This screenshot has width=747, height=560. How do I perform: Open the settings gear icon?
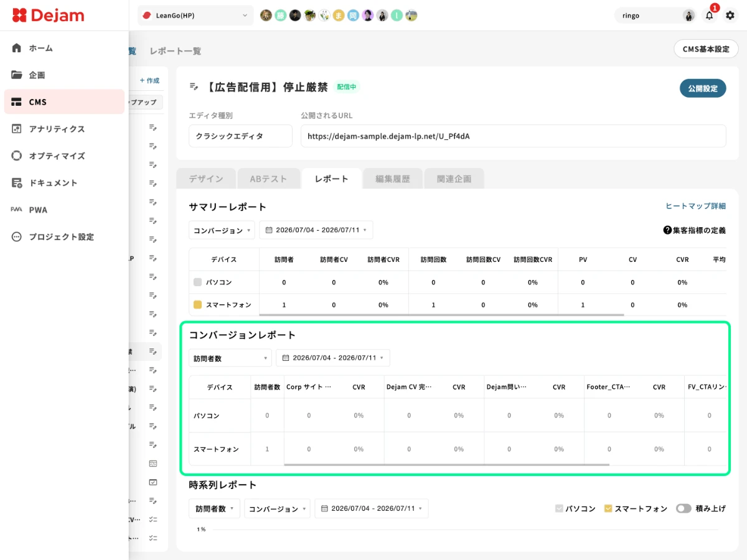click(x=730, y=16)
